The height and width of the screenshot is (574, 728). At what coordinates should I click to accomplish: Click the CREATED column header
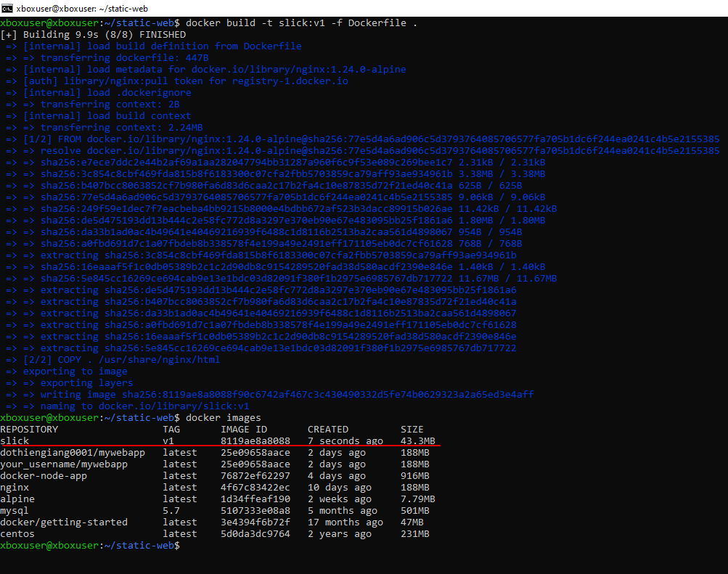pyautogui.click(x=328, y=430)
